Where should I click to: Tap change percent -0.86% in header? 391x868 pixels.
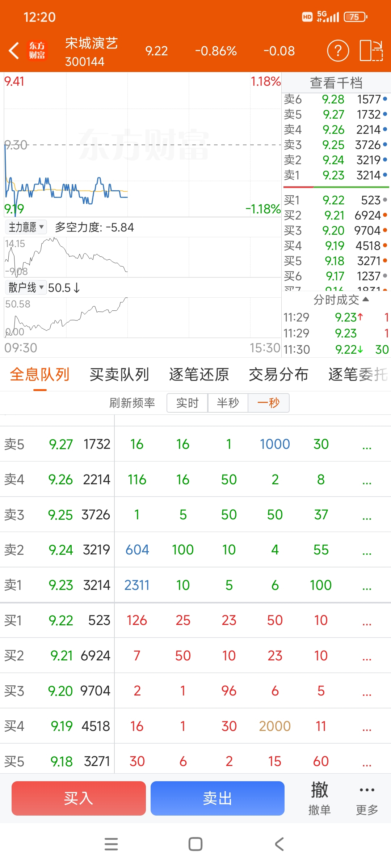click(216, 51)
